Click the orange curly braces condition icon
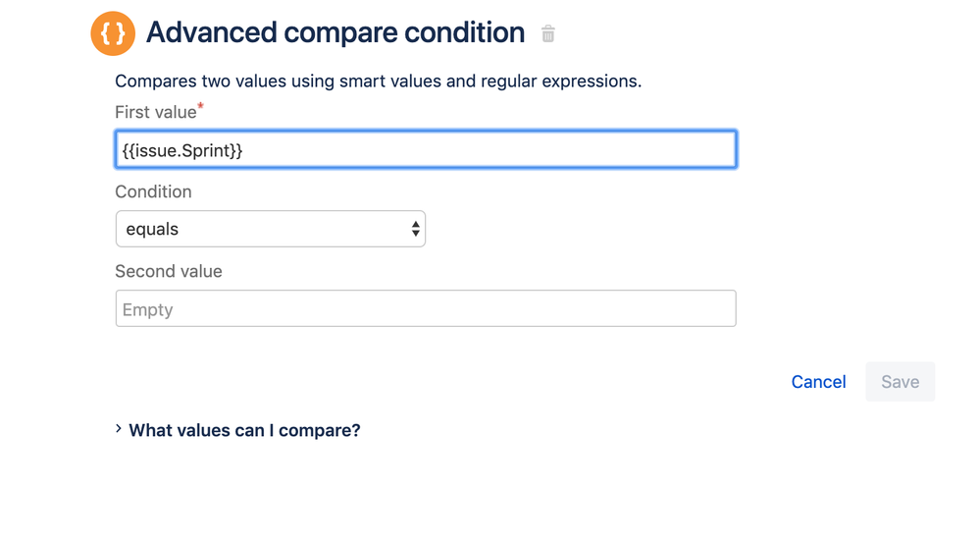Image resolution: width=980 pixels, height=542 pixels. [x=113, y=33]
